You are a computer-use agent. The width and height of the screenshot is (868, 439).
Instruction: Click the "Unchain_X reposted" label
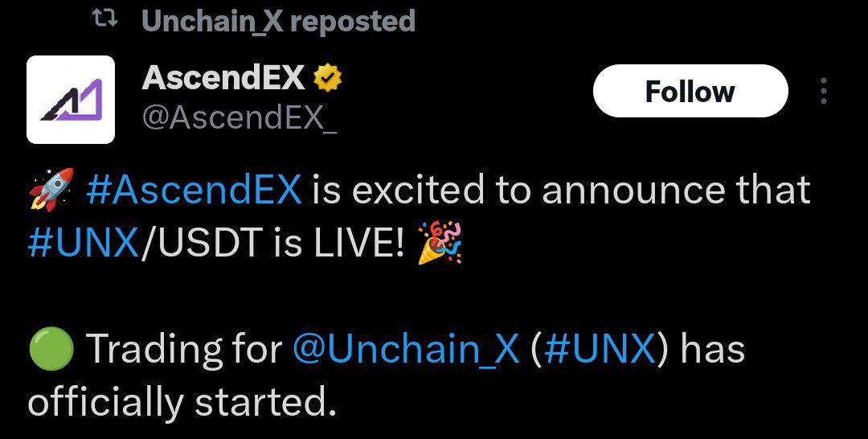coord(278,21)
